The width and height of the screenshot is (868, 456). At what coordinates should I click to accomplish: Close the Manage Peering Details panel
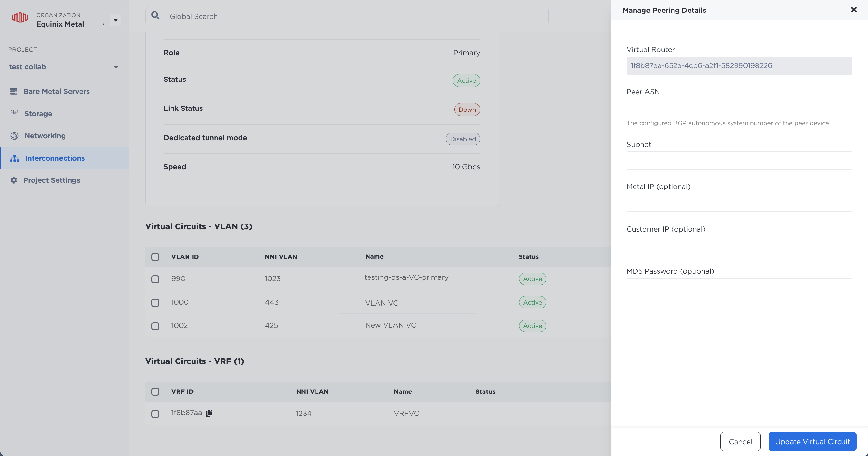tap(854, 10)
